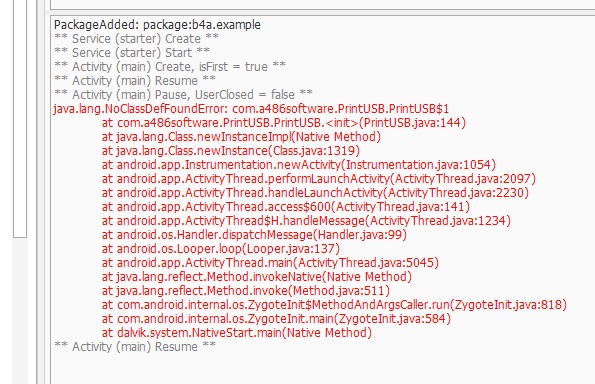Click the performLaunchActivity stack trace line
The width and height of the screenshot is (595, 384).
click(x=318, y=179)
